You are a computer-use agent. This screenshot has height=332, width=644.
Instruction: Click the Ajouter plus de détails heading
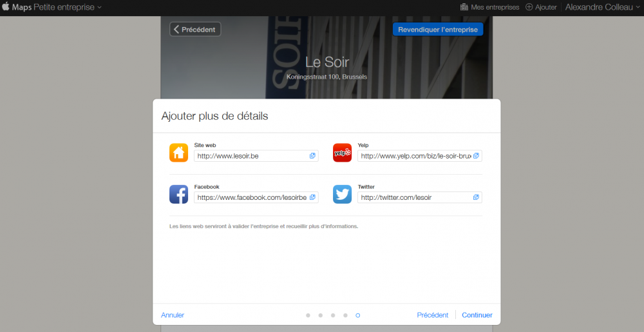pos(215,116)
